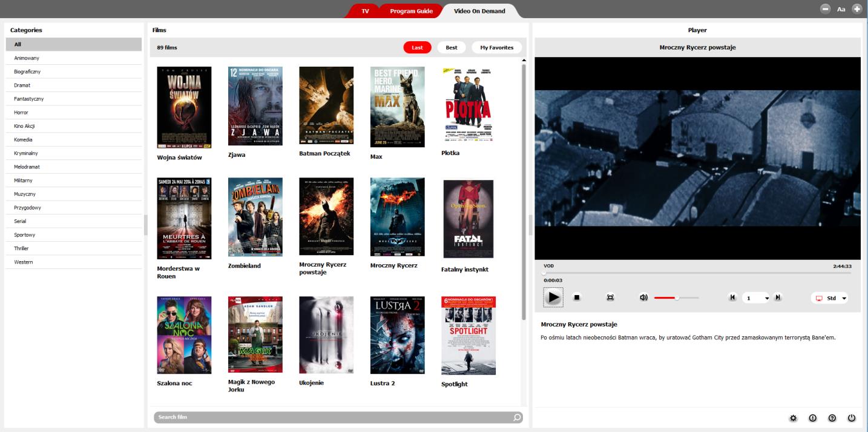
Task: Start playback with the Play button
Action: [x=553, y=297]
